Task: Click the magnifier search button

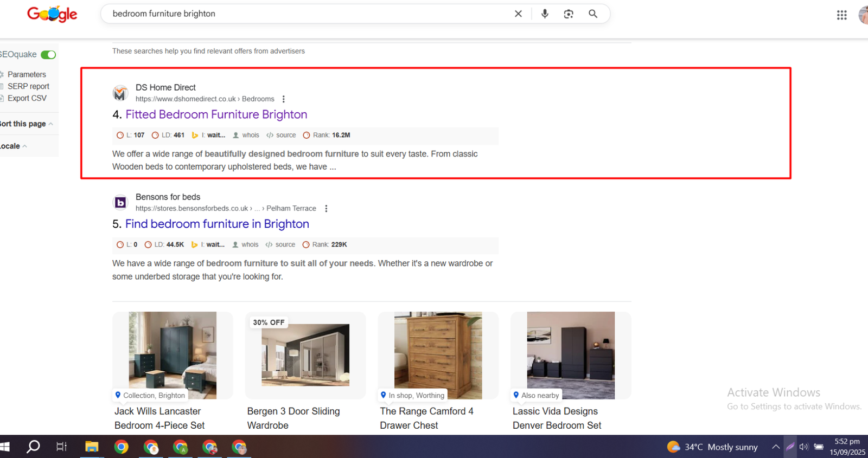Action: (x=593, y=14)
